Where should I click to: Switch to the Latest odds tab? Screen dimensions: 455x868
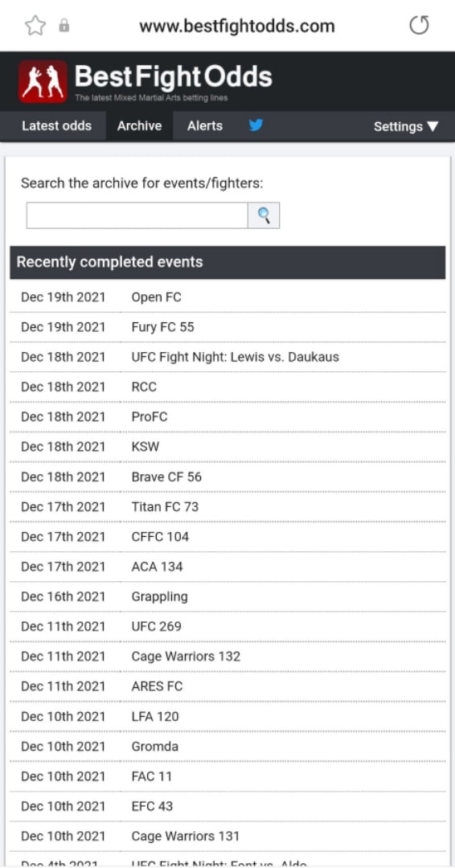[56, 125]
